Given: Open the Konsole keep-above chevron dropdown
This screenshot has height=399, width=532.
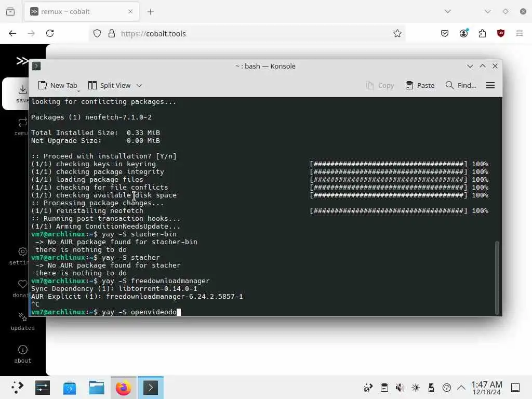Looking at the screenshot, I should 470,66.
